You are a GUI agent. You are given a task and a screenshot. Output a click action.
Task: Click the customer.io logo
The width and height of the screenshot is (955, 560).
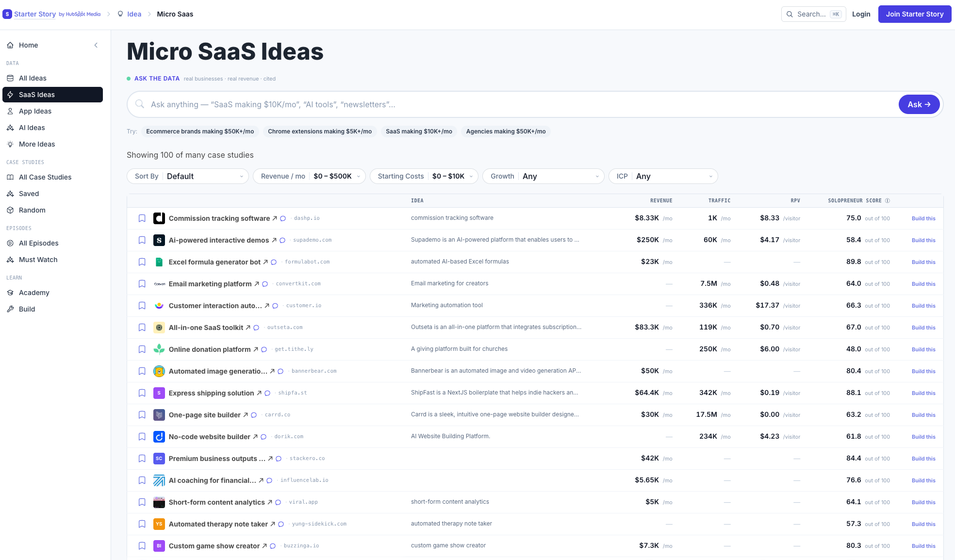click(159, 306)
